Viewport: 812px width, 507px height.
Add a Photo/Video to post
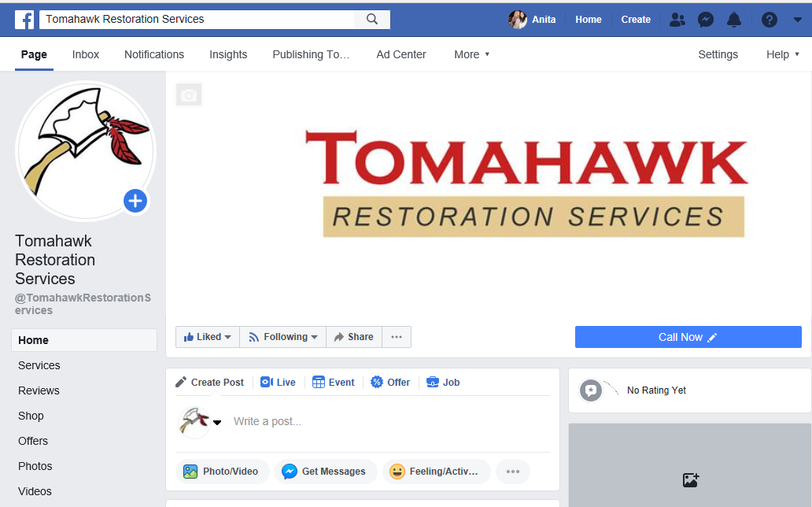coord(223,472)
